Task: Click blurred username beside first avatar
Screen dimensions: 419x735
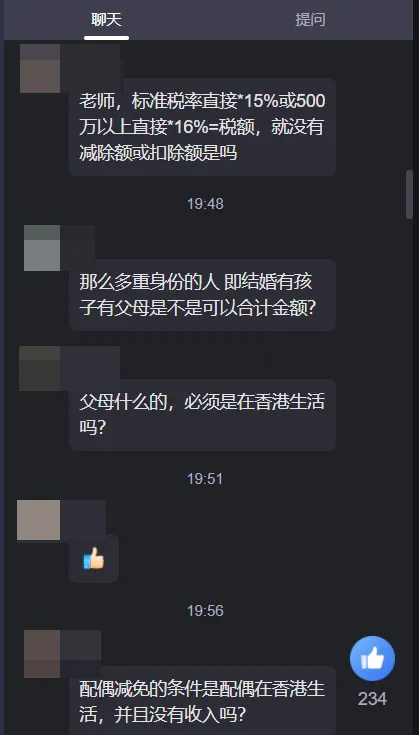Action: click(x=90, y=61)
